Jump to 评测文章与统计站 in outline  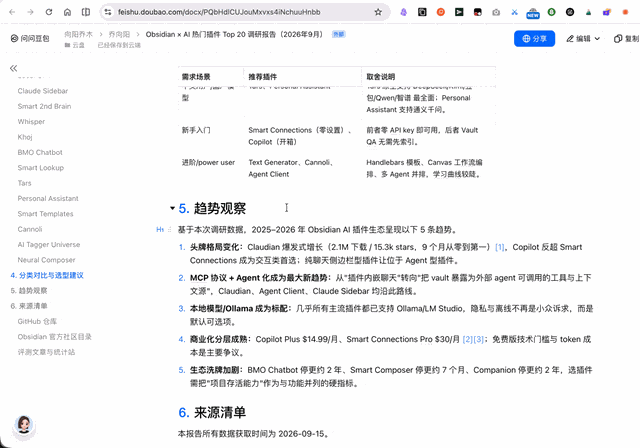point(46,352)
